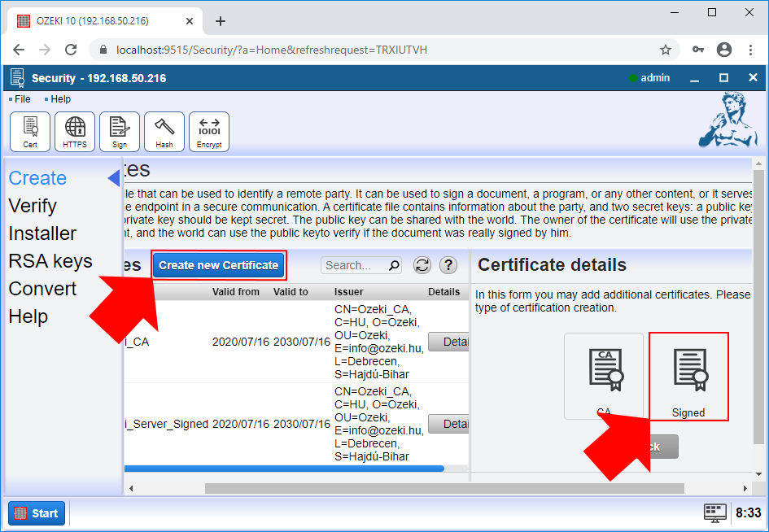Open Details for the Server_Signed row

(448, 424)
